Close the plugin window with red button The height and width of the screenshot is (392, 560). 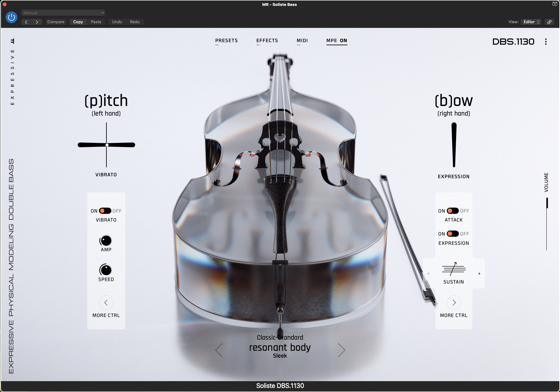point(5,4)
